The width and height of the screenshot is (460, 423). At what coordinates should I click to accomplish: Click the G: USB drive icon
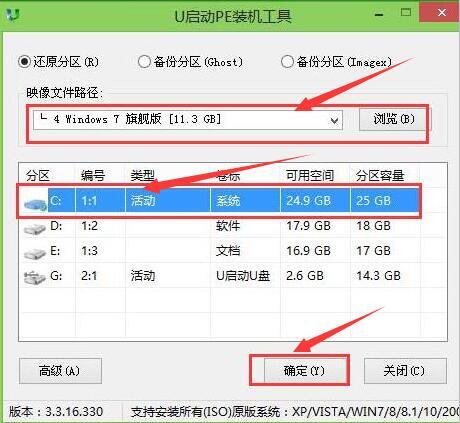[35, 277]
